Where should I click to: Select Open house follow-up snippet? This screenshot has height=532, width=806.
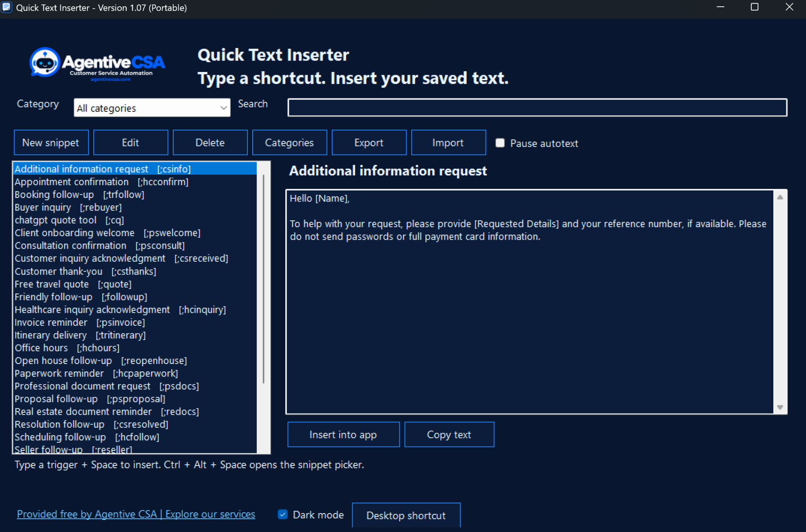click(x=135, y=361)
